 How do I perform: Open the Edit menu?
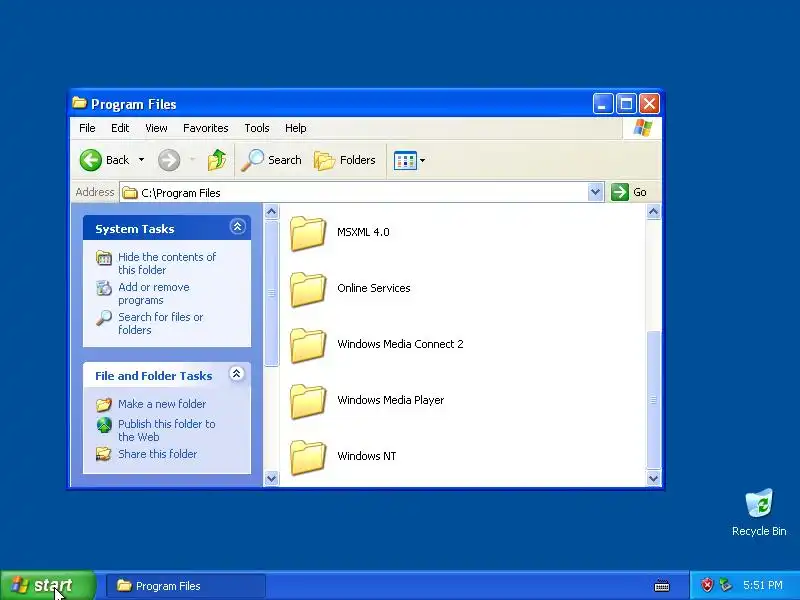pos(120,128)
